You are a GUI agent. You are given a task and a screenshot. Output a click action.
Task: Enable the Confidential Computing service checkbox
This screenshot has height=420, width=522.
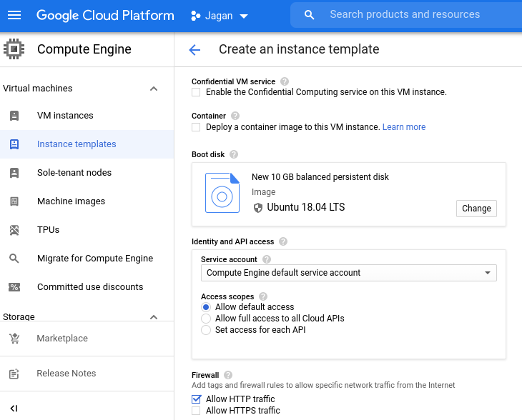(x=196, y=92)
